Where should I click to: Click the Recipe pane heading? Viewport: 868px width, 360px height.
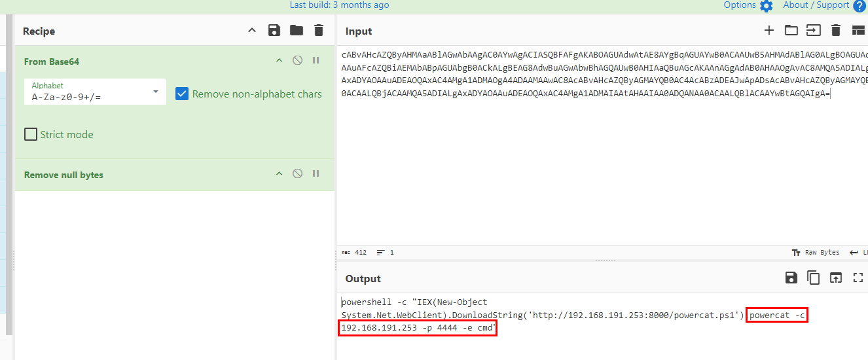pos(39,31)
